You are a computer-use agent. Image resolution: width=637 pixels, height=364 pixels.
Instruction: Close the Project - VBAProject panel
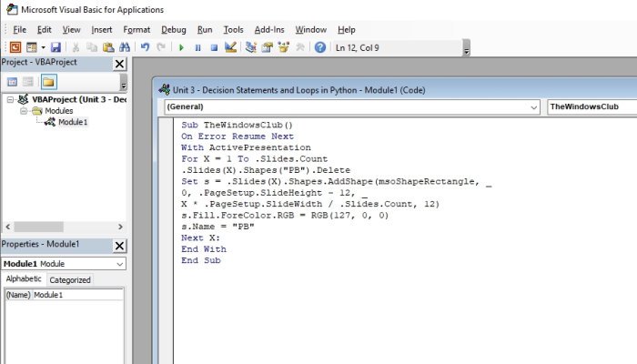[119, 64]
